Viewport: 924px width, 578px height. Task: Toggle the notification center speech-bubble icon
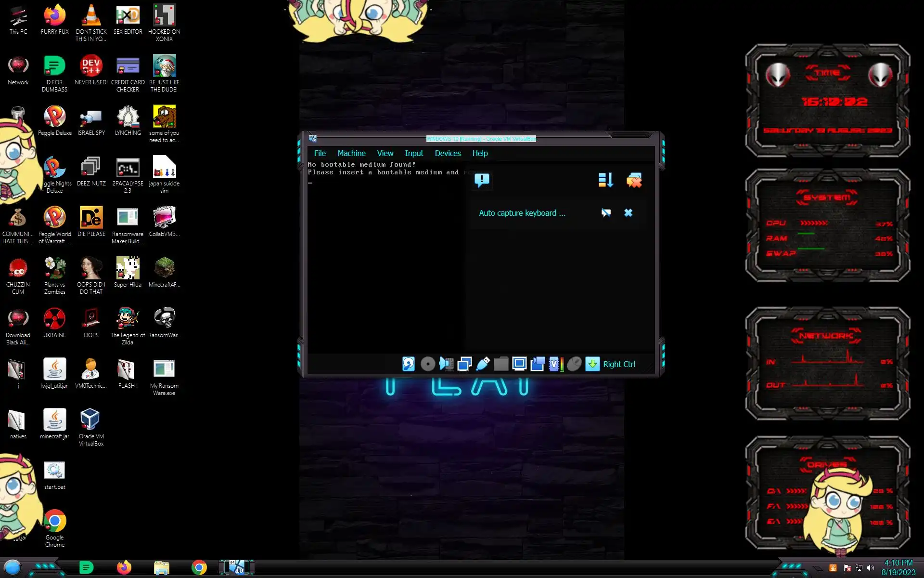(x=481, y=180)
